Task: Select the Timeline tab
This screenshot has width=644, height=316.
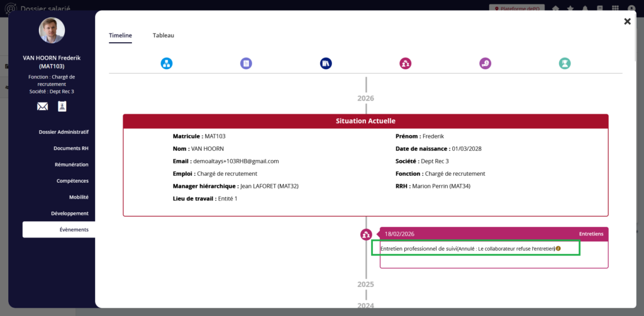Action: [120, 35]
